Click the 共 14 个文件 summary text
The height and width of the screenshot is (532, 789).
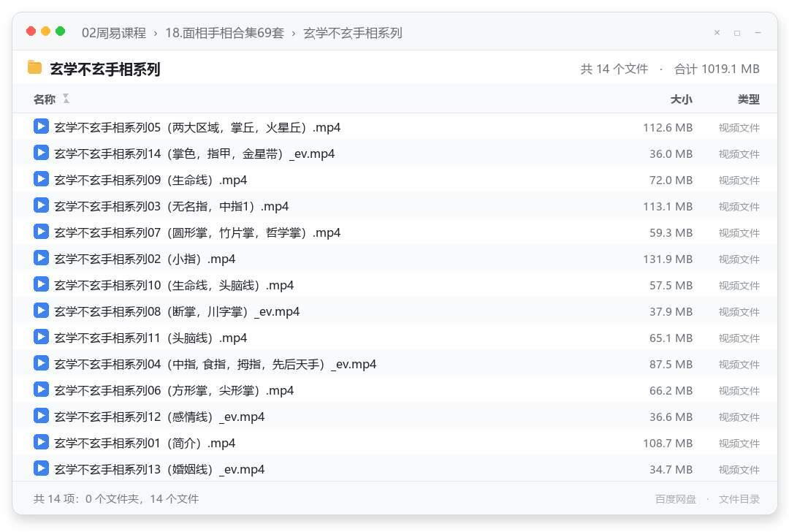click(614, 69)
